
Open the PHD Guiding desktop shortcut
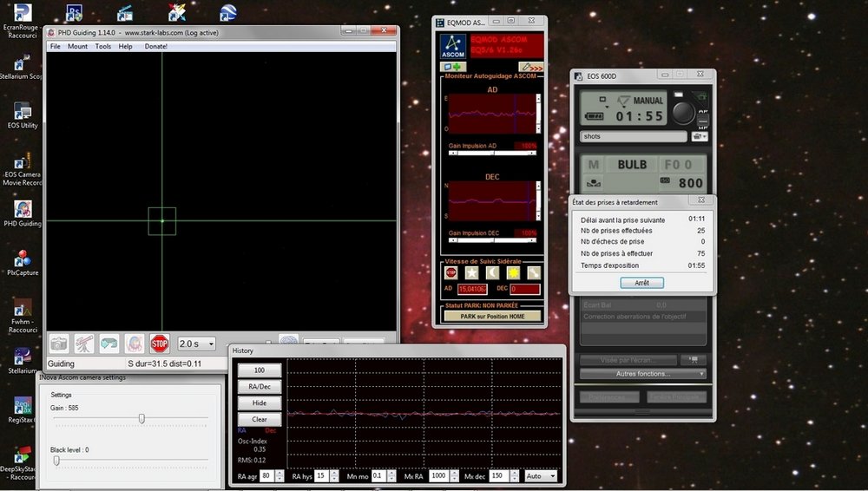coord(23,214)
